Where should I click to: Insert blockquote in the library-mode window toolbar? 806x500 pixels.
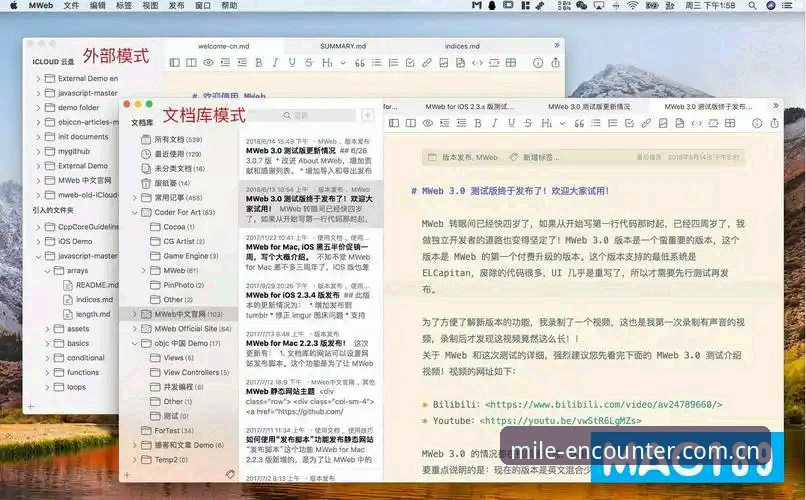pyautogui.click(x=579, y=123)
